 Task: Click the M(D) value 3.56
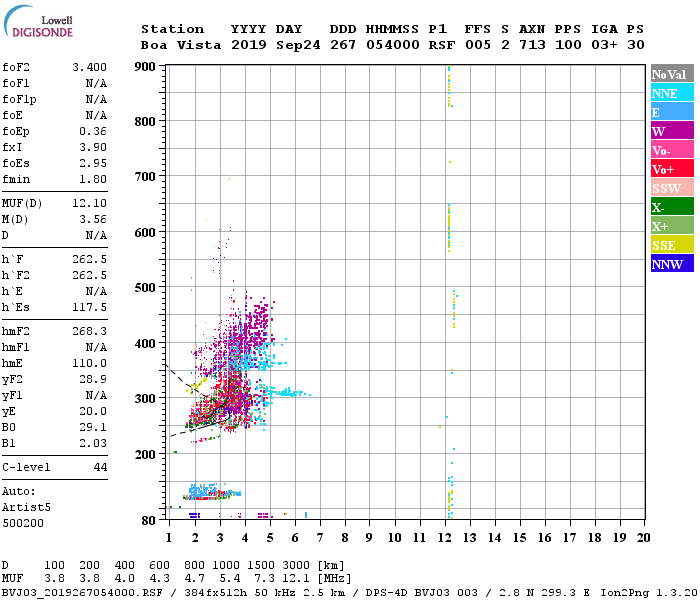pyautogui.click(x=93, y=219)
